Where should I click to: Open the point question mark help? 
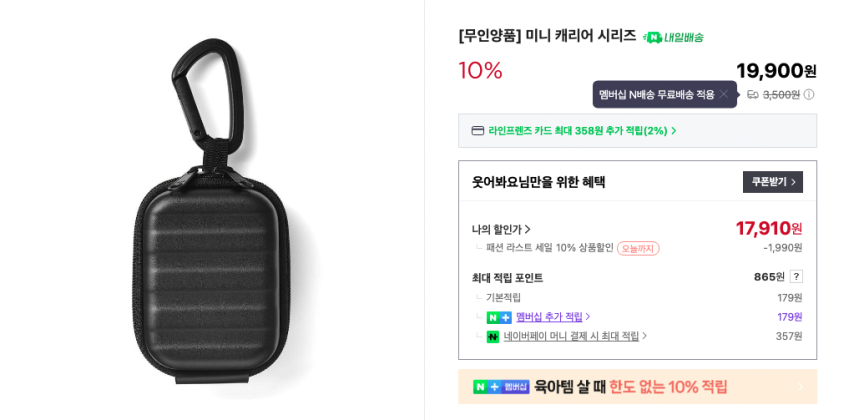tap(796, 277)
